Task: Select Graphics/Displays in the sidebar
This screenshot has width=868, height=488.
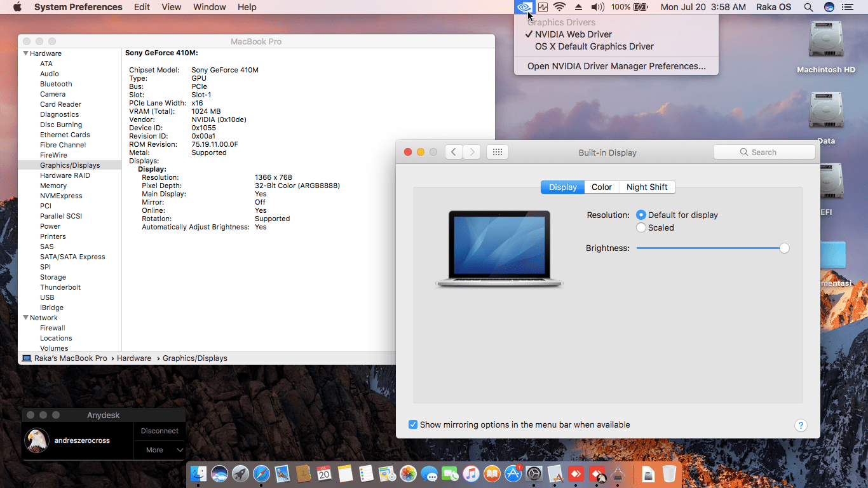Action: 70,165
